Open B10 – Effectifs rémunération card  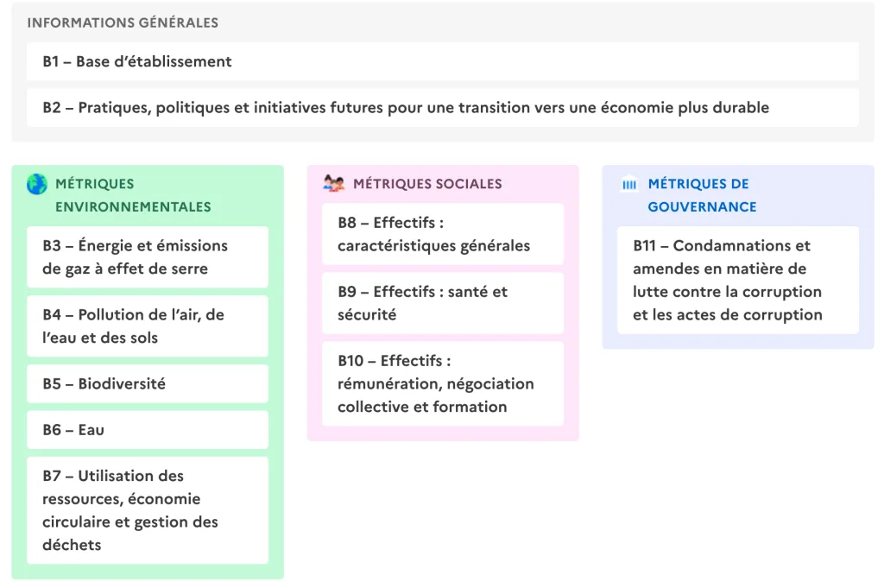click(x=443, y=383)
